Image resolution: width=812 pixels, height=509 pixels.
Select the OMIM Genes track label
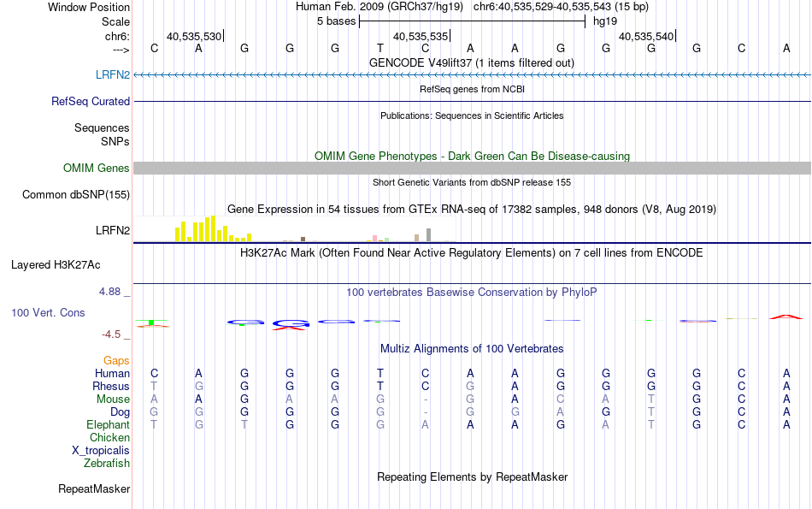97,168
